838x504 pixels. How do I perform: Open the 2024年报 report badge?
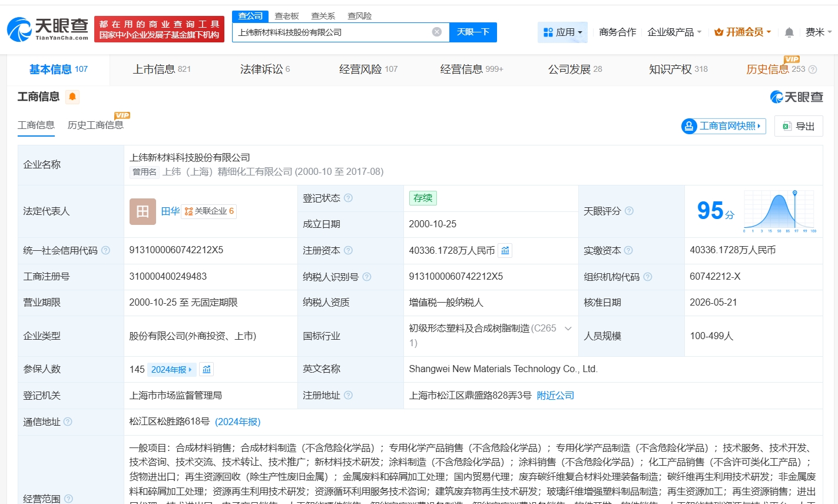(171, 369)
